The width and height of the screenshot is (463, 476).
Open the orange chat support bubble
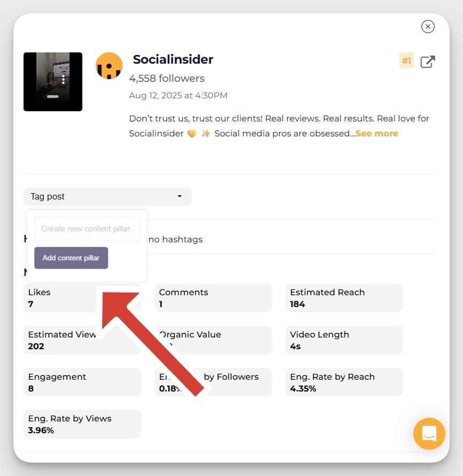(429, 434)
